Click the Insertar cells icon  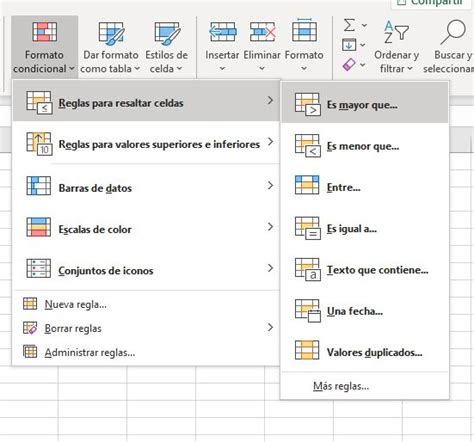[222, 32]
